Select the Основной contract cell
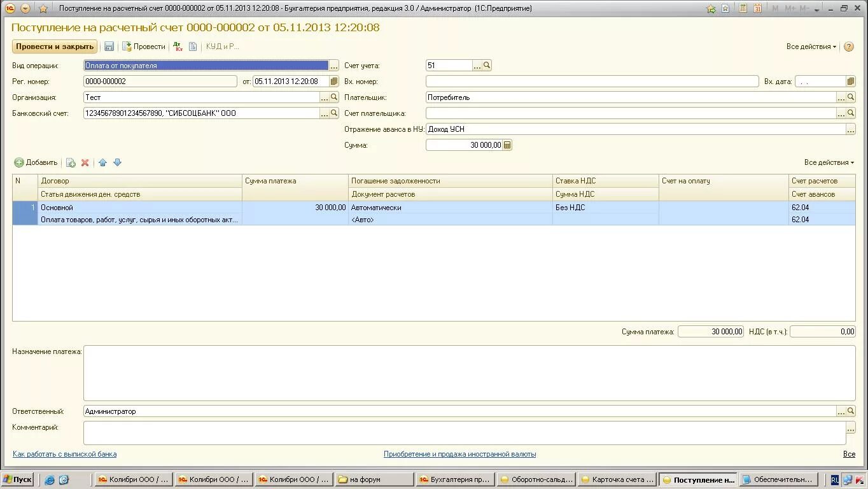 [x=140, y=208]
